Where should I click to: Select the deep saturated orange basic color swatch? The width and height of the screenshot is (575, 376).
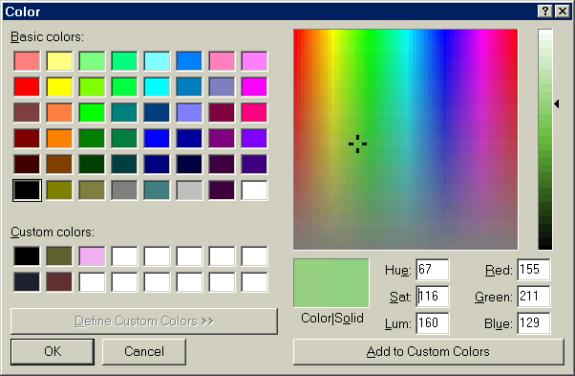[59, 138]
